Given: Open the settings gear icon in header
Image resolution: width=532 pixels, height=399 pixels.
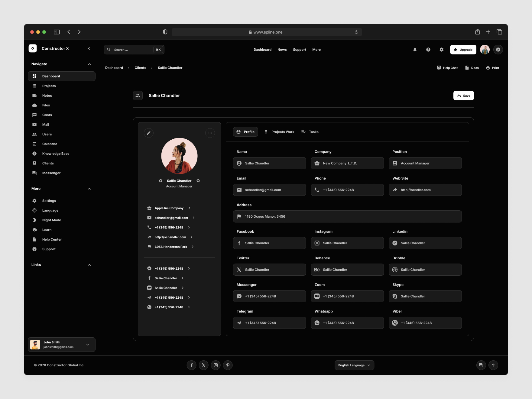Looking at the screenshot, I should (x=441, y=50).
